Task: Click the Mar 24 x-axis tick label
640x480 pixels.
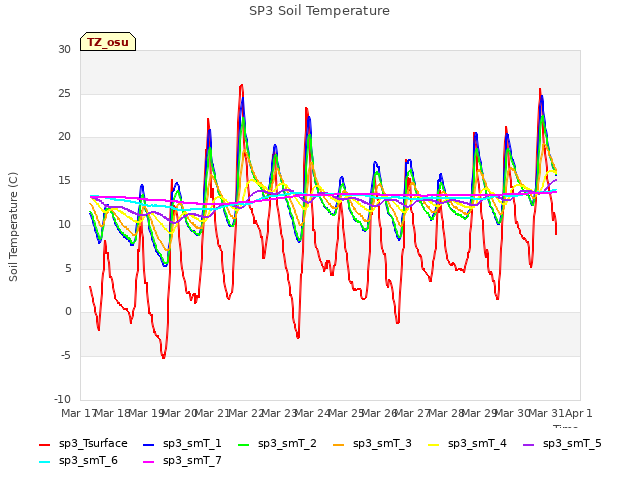Action: point(312,413)
